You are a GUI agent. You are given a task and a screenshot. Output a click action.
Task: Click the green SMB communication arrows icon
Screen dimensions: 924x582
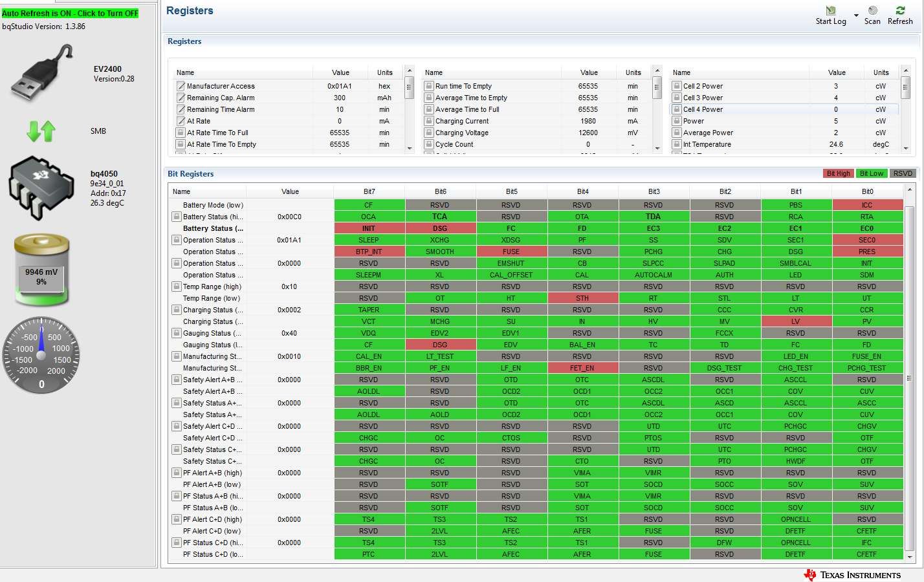(41, 131)
